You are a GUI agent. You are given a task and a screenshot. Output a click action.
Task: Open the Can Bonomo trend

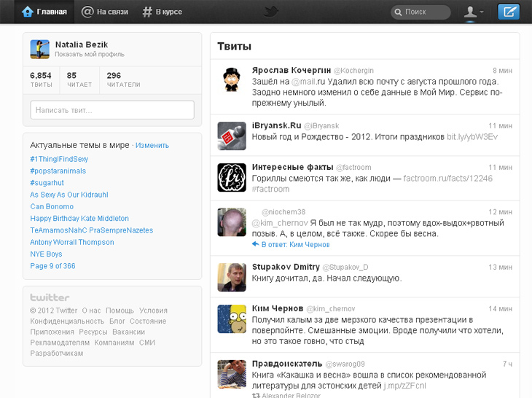52,206
